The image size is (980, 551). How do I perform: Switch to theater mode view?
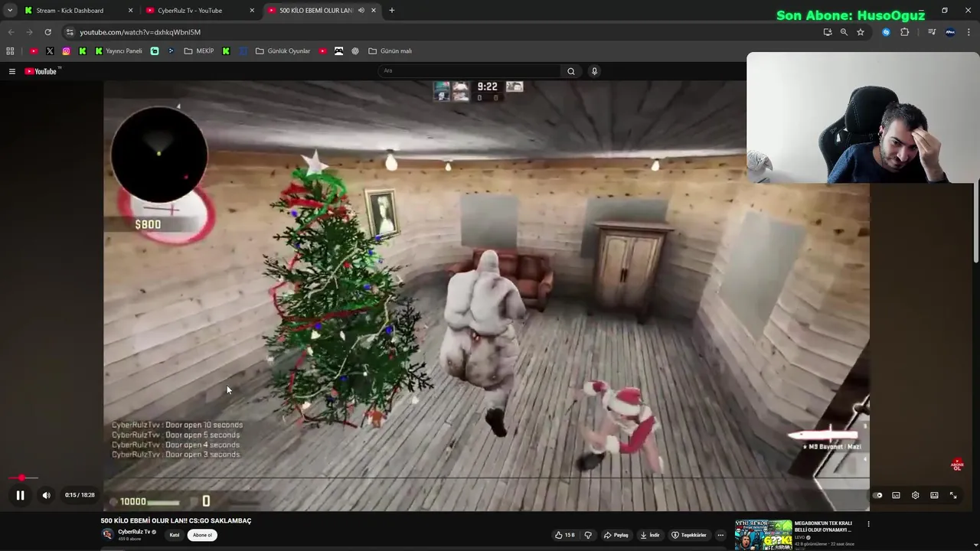point(934,495)
